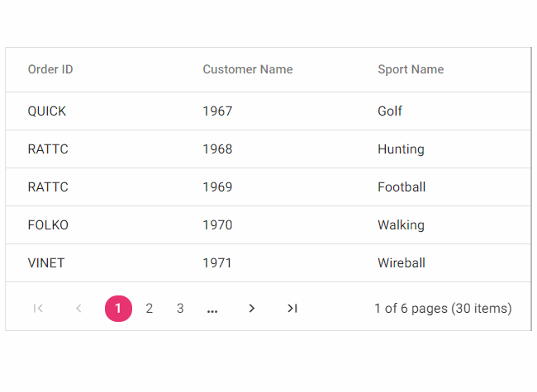Sort by the Customer Name column header
The width and height of the screenshot is (537, 392).
click(x=248, y=69)
